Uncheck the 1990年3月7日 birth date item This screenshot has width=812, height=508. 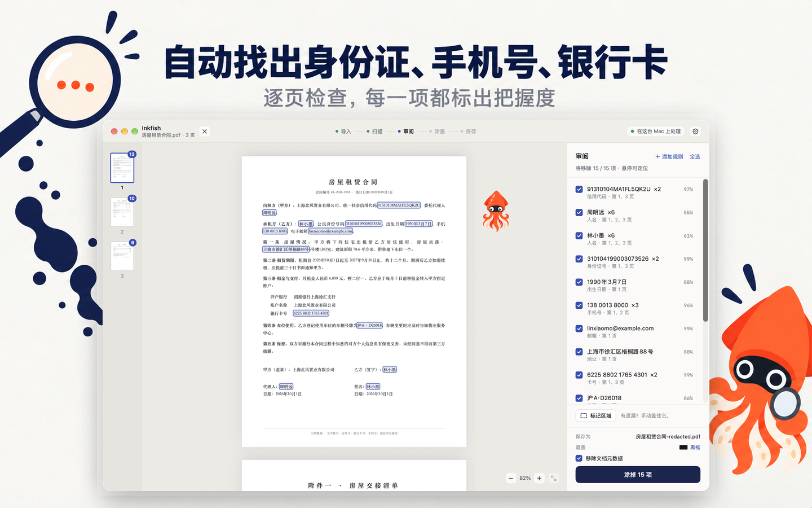pos(579,282)
